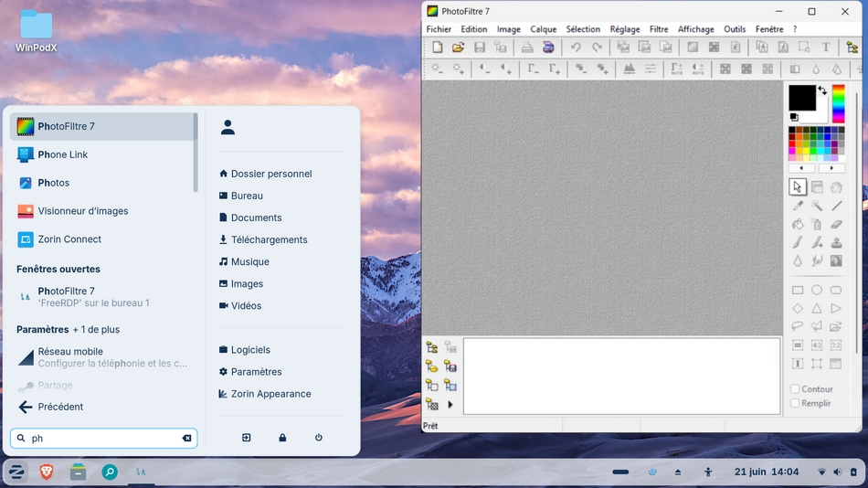
Task: Choose the 4:3 ratio selection icon
Action: pyautogui.click(x=817, y=345)
